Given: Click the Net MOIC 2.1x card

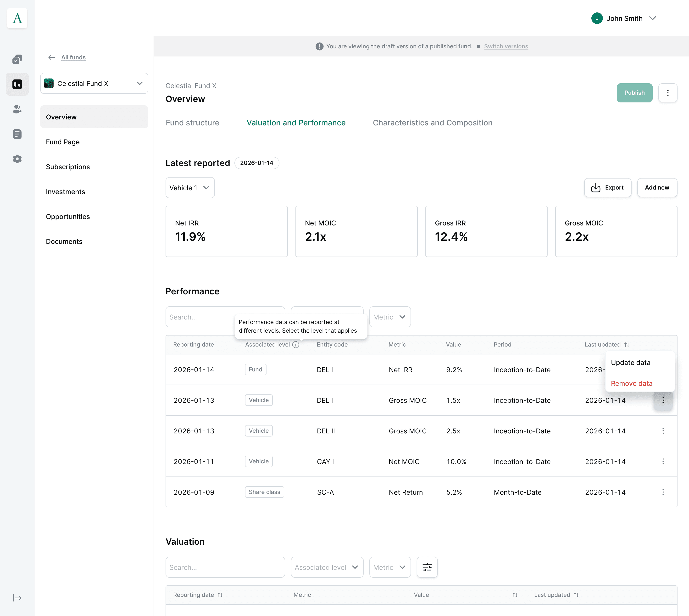Looking at the screenshot, I should coord(356,231).
